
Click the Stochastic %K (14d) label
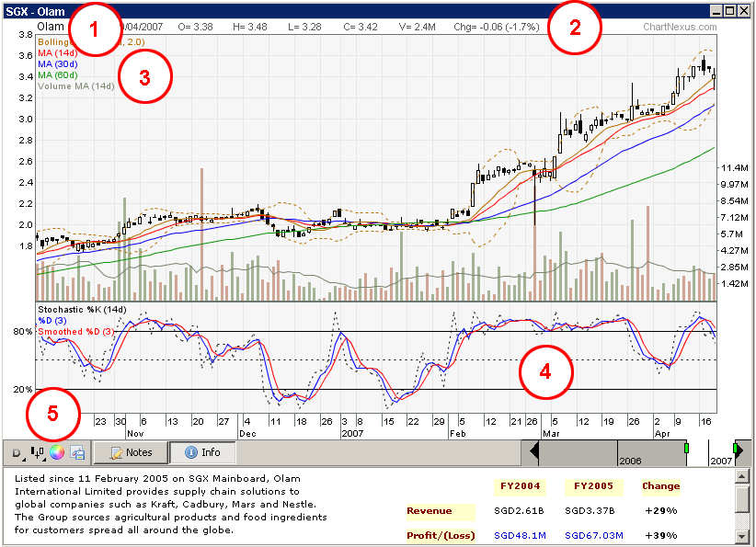(81, 309)
